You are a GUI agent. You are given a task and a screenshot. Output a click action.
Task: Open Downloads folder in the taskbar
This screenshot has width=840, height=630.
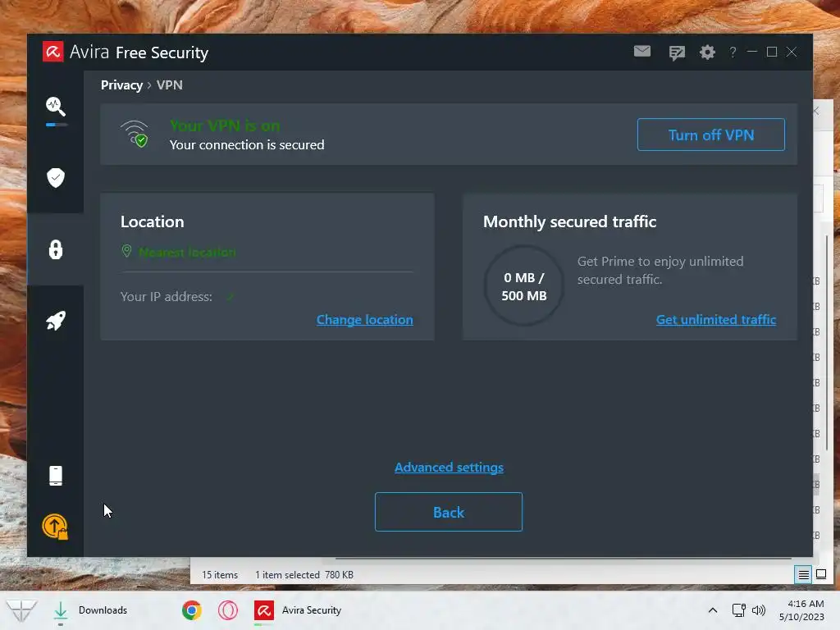(91, 610)
